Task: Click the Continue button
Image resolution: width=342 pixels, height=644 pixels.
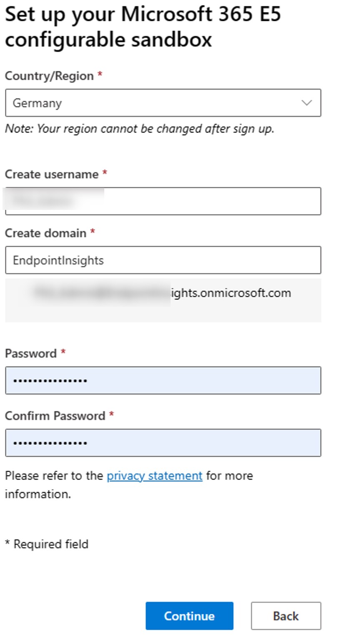Action: tap(189, 616)
